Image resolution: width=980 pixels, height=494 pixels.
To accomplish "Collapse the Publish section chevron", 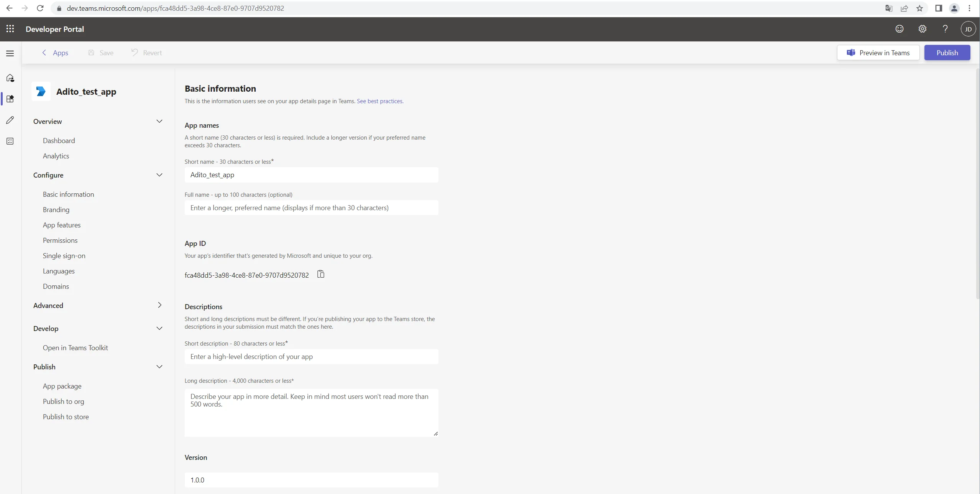I will coord(159,367).
